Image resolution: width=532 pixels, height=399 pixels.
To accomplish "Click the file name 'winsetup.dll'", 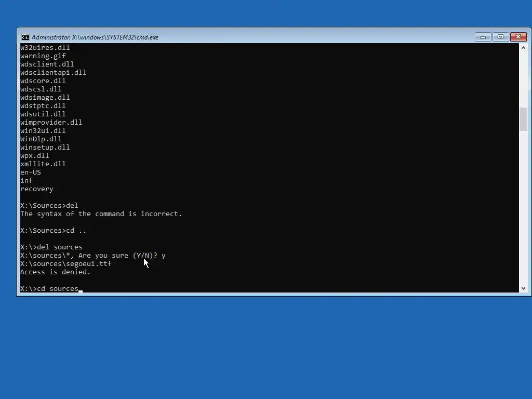I will pos(45,147).
